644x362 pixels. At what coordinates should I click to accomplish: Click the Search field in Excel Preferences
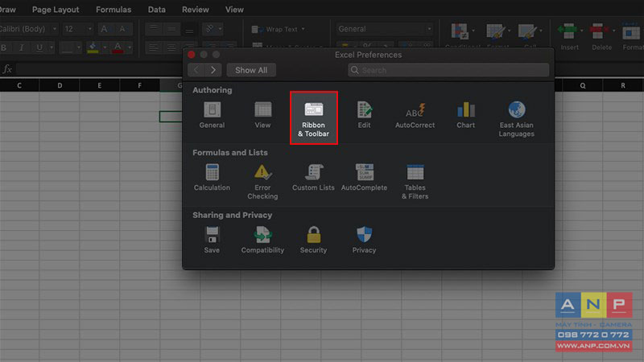click(x=448, y=70)
